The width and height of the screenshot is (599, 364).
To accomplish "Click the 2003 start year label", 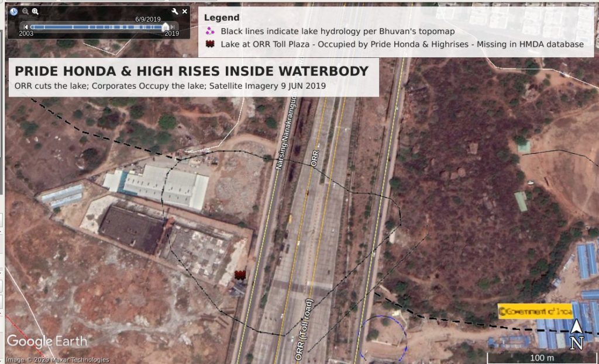I will click(26, 33).
